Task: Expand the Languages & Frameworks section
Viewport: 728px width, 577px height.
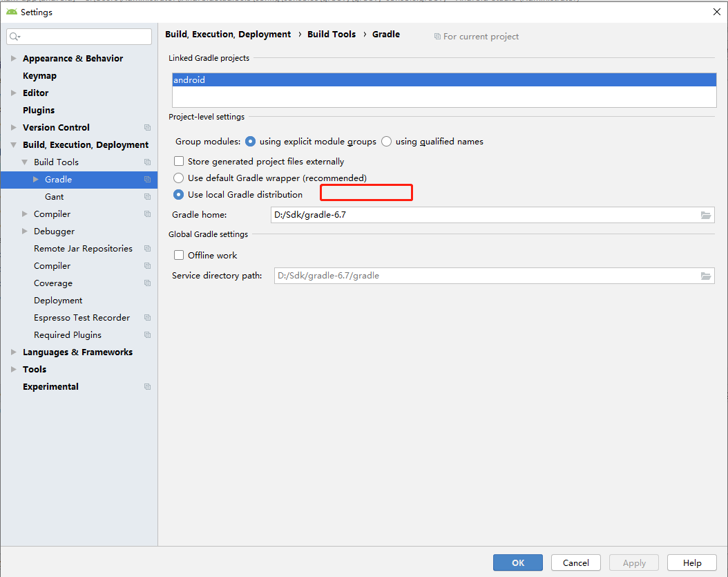Action: tap(13, 352)
